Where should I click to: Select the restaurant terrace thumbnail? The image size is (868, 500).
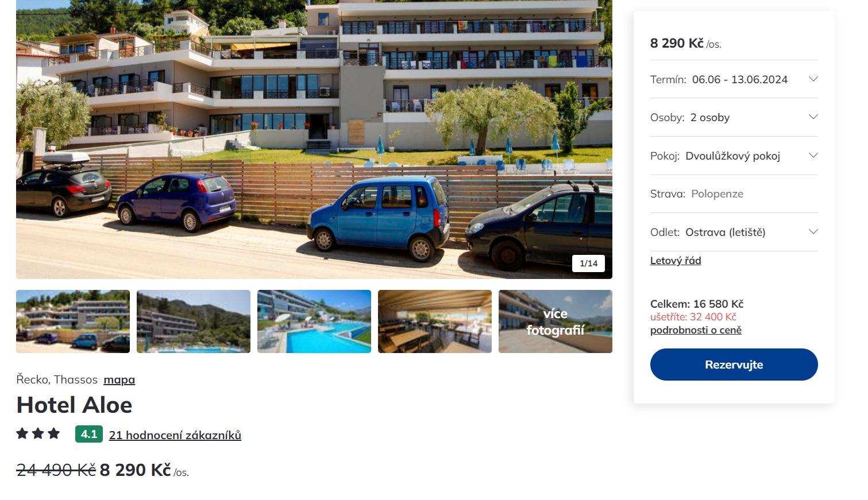click(435, 321)
